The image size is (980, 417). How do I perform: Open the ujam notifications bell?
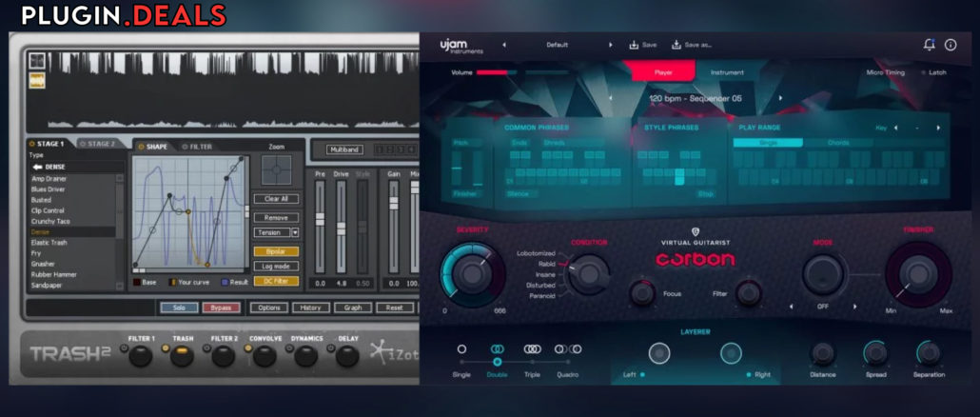tap(930, 45)
